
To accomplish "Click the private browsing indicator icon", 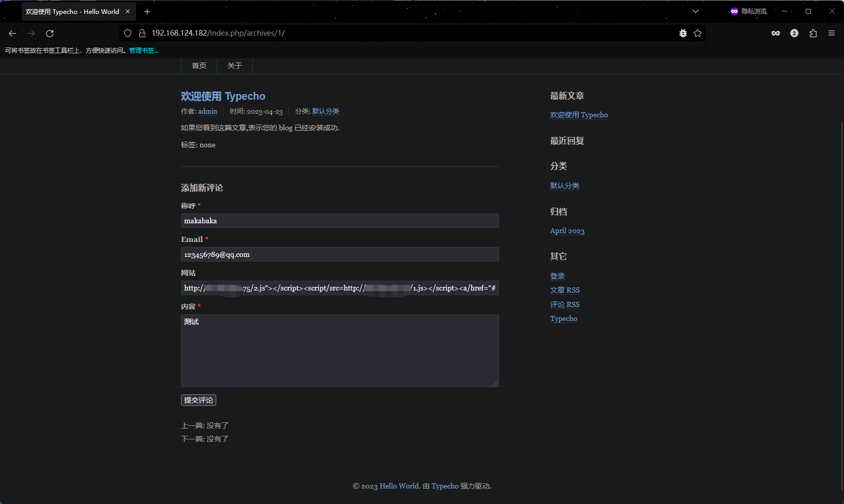I will (734, 11).
